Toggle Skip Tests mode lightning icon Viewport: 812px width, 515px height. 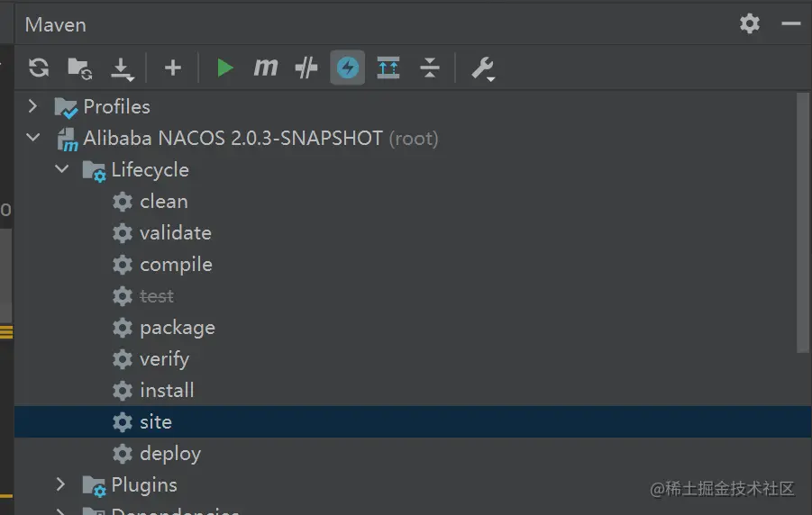pos(348,68)
